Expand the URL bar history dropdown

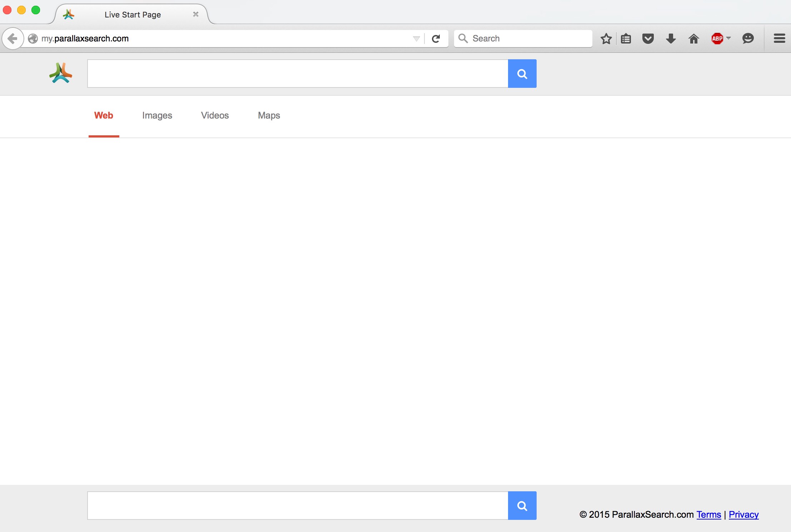click(x=416, y=39)
